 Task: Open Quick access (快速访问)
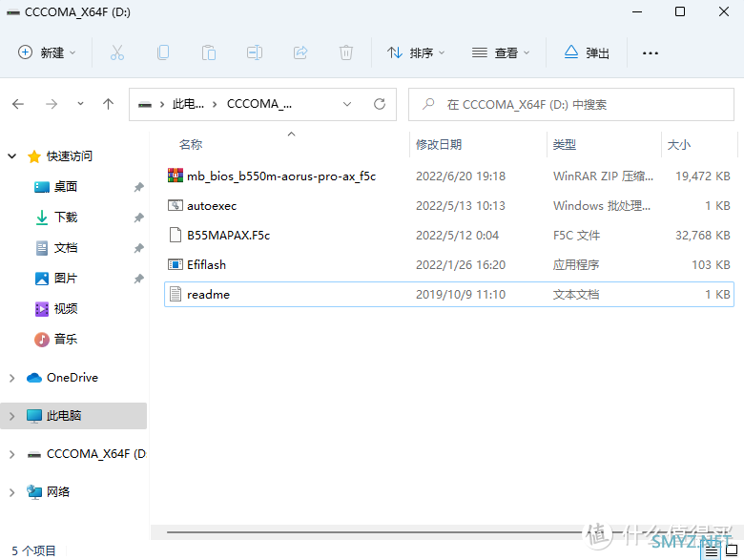coord(70,156)
